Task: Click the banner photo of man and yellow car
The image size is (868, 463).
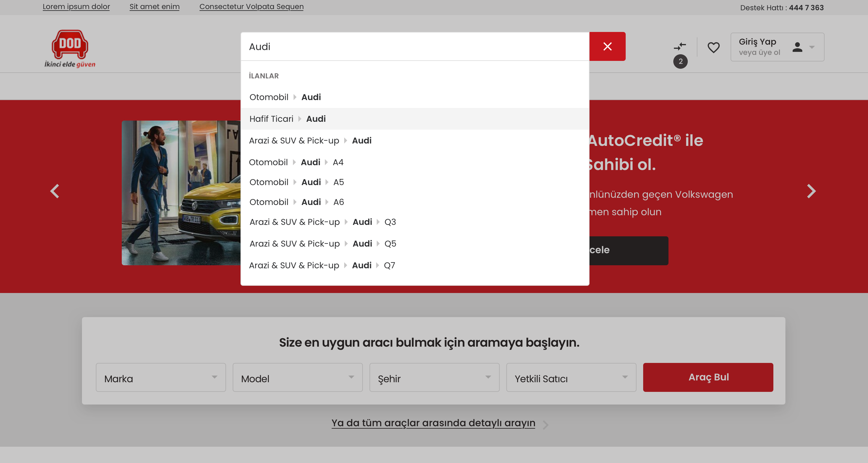Action: tap(181, 193)
